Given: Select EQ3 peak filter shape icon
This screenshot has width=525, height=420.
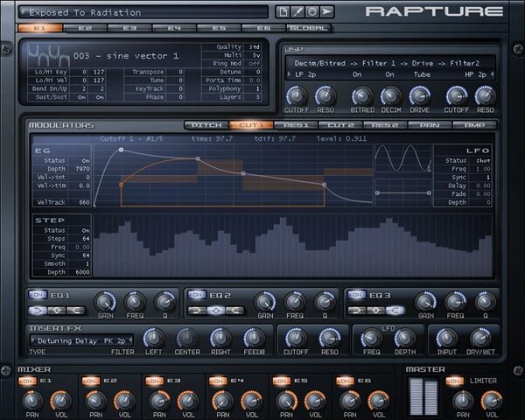Looking at the screenshot, I should (x=376, y=311).
